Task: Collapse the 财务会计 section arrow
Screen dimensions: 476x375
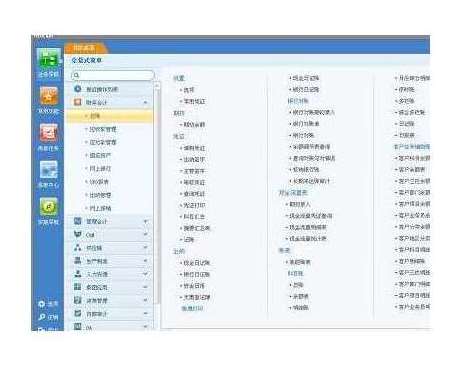Action: tap(145, 102)
